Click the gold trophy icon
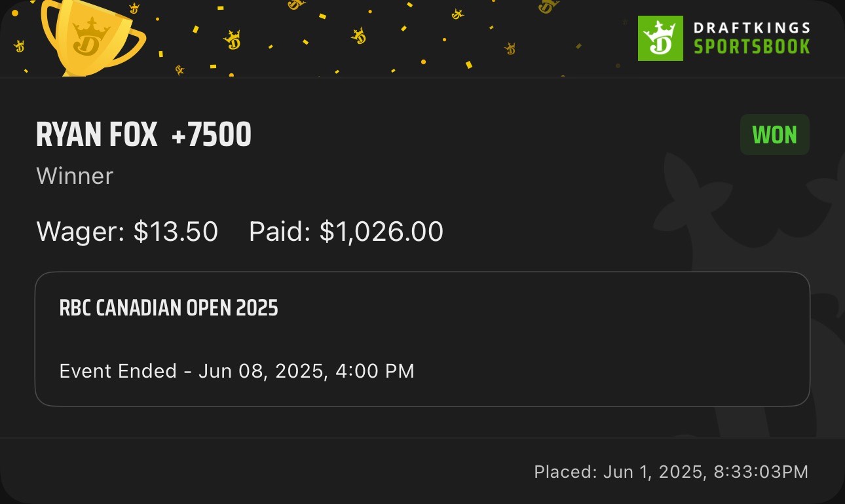This screenshot has width=845, height=504. 90,39
